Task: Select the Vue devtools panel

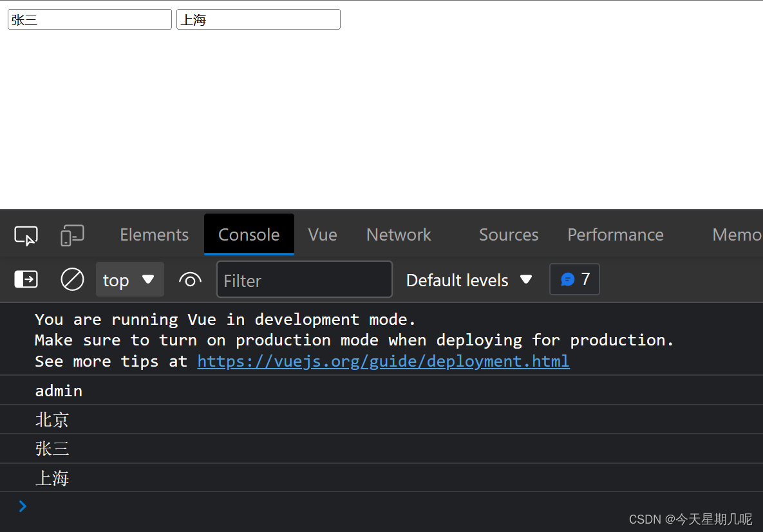Action: click(x=322, y=234)
